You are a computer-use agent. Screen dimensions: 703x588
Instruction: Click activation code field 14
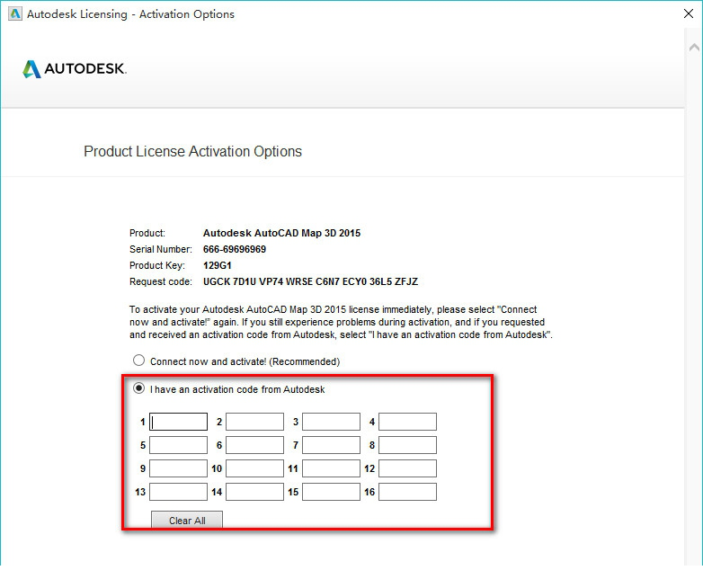(x=254, y=492)
